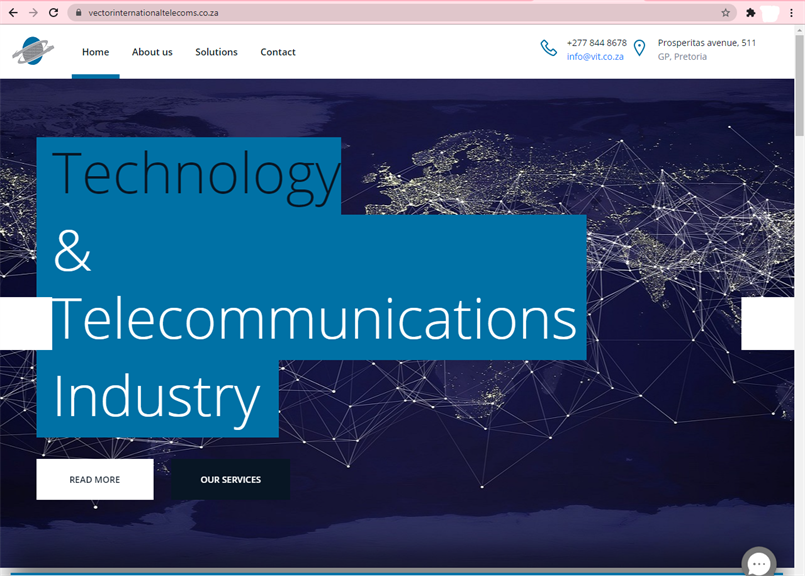Click the phone handset icon
Screen dimensions: 805x576
click(x=548, y=48)
